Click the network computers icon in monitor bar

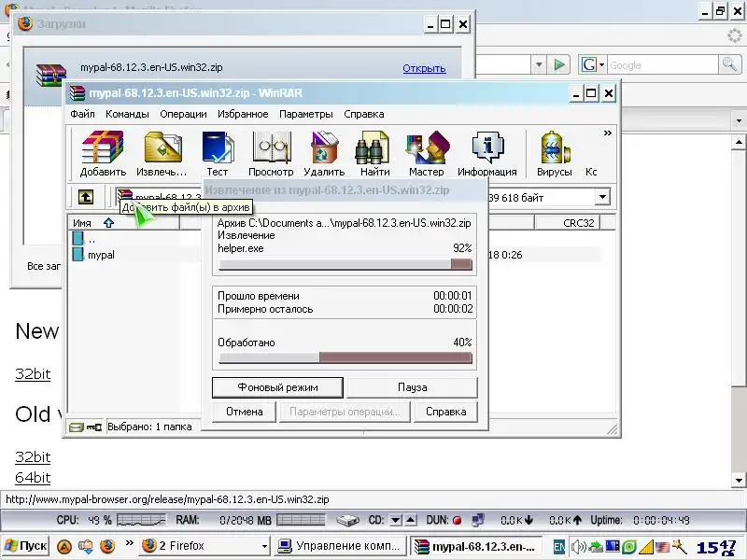click(x=478, y=520)
